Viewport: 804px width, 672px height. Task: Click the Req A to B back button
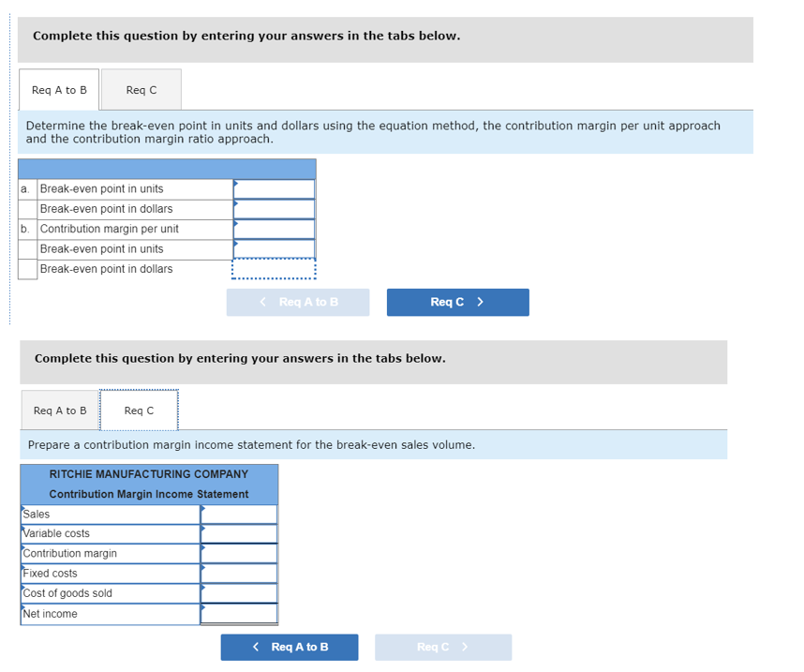tap(289, 647)
